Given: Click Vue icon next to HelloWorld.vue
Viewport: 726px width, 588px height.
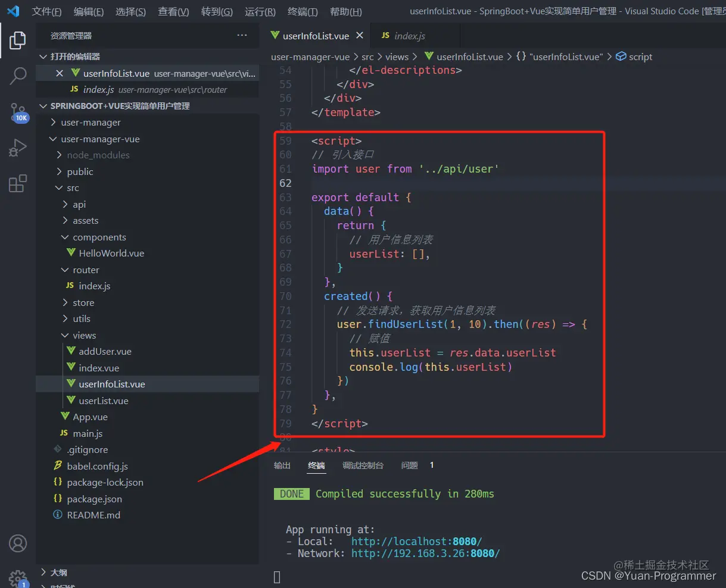Looking at the screenshot, I should tap(71, 253).
